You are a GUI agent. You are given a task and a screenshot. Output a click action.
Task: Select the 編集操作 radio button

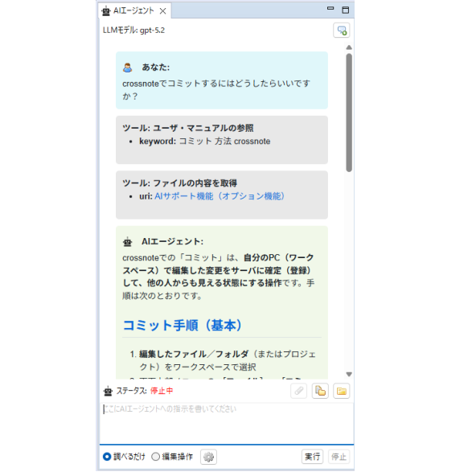tap(155, 457)
